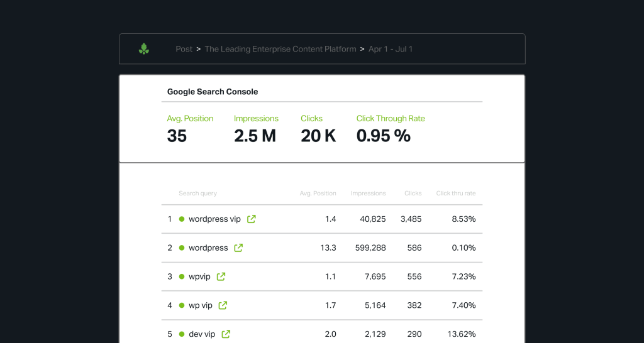Select the '2.0' average position cell
The width and height of the screenshot is (644, 343).
coord(331,334)
